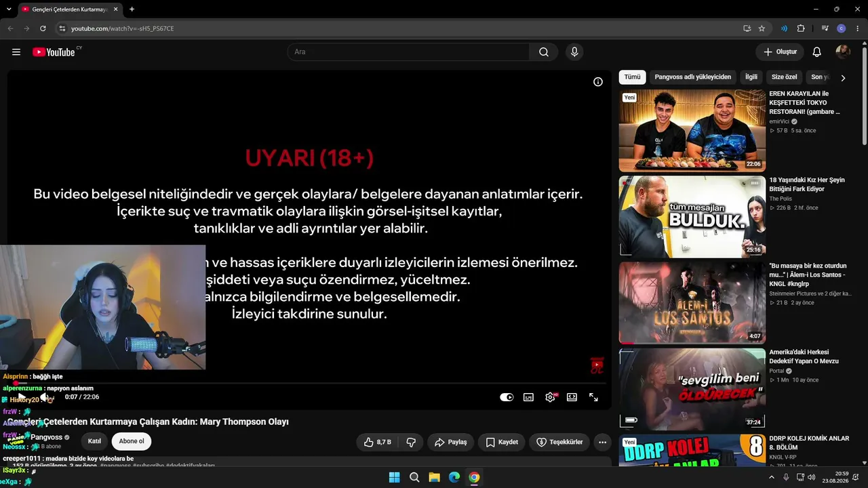Viewport: 868px width, 488px height.
Task: Select the İlgili filter chip
Action: click(751, 77)
